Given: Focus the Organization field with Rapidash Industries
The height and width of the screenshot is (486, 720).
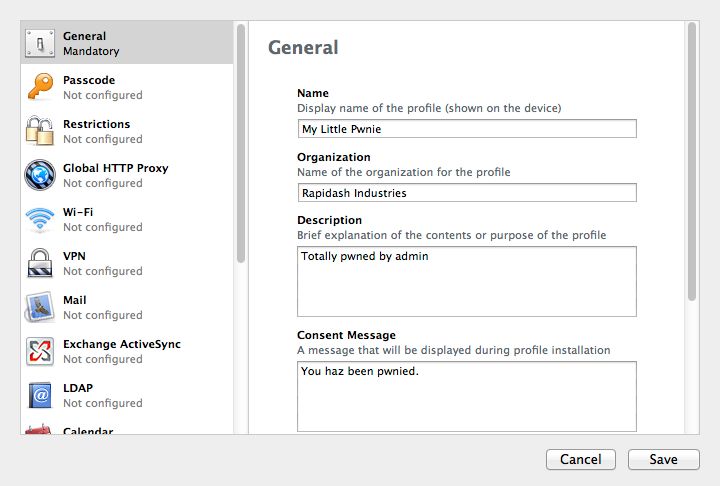Looking at the screenshot, I should (x=467, y=193).
